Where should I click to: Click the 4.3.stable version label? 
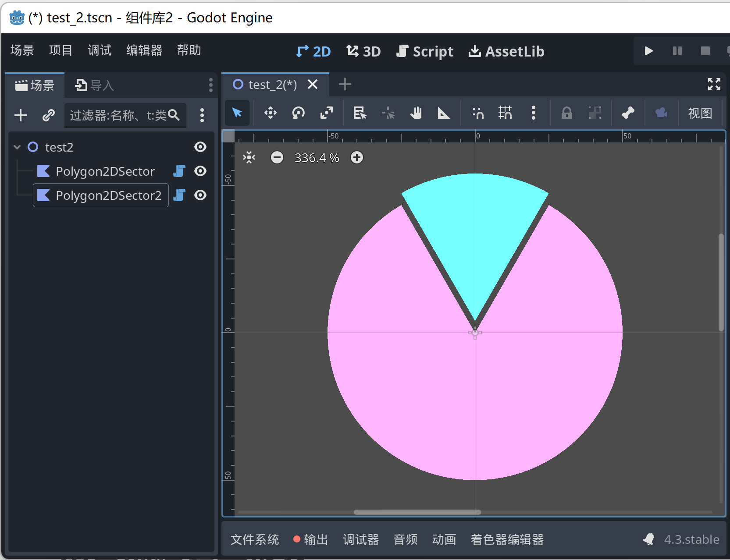click(692, 539)
